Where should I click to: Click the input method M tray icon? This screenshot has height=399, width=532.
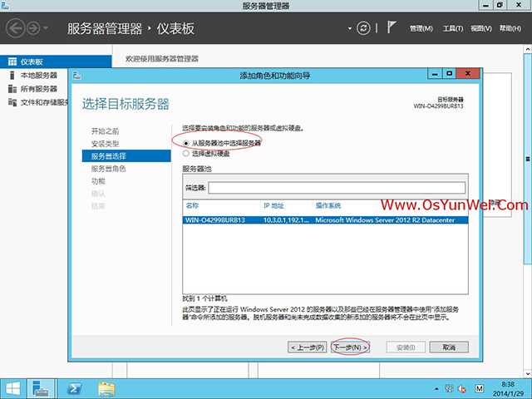pyautogui.click(x=479, y=389)
